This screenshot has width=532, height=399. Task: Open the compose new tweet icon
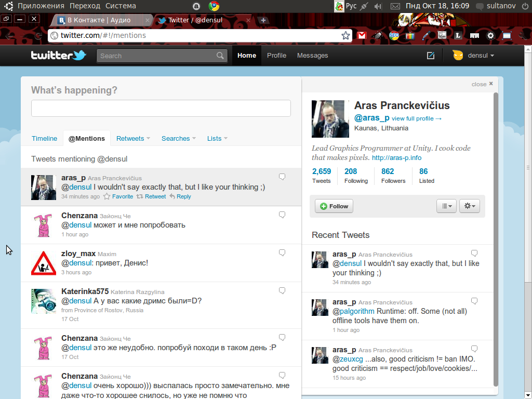[x=431, y=55]
